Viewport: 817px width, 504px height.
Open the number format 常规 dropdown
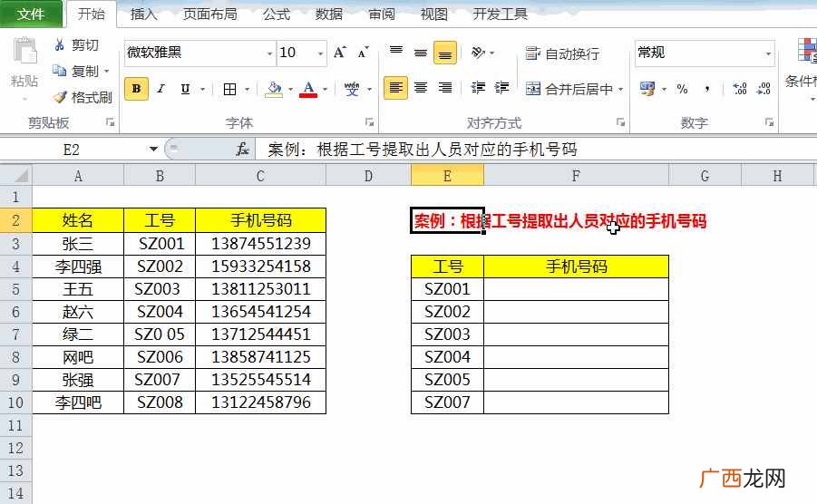[768, 53]
